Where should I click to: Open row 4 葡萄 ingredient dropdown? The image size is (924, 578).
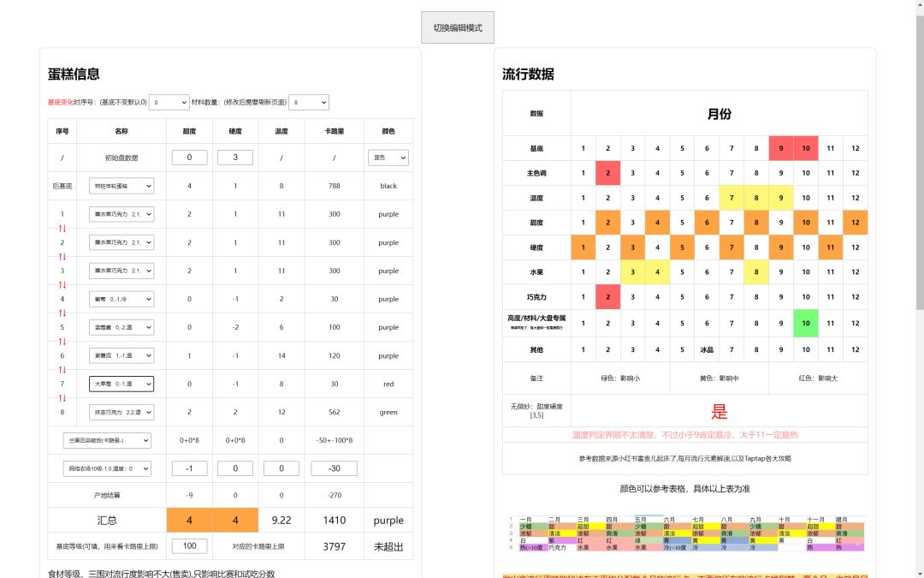click(x=121, y=299)
